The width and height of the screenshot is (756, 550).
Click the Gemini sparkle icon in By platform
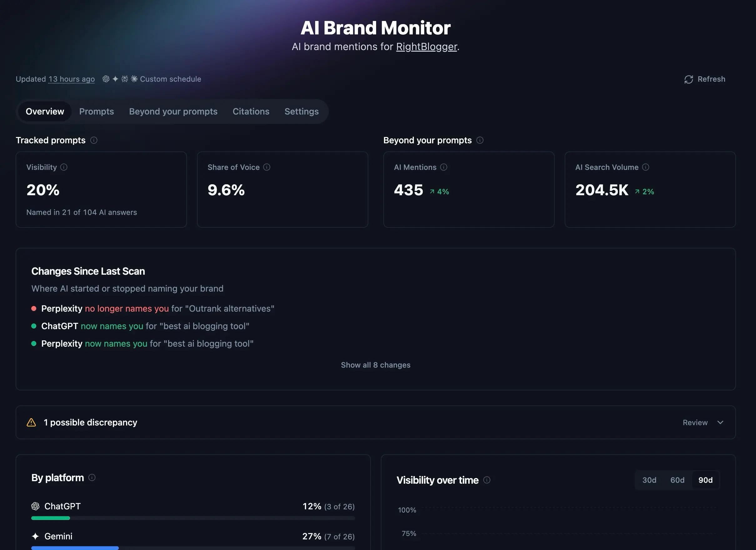(x=35, y=536)
